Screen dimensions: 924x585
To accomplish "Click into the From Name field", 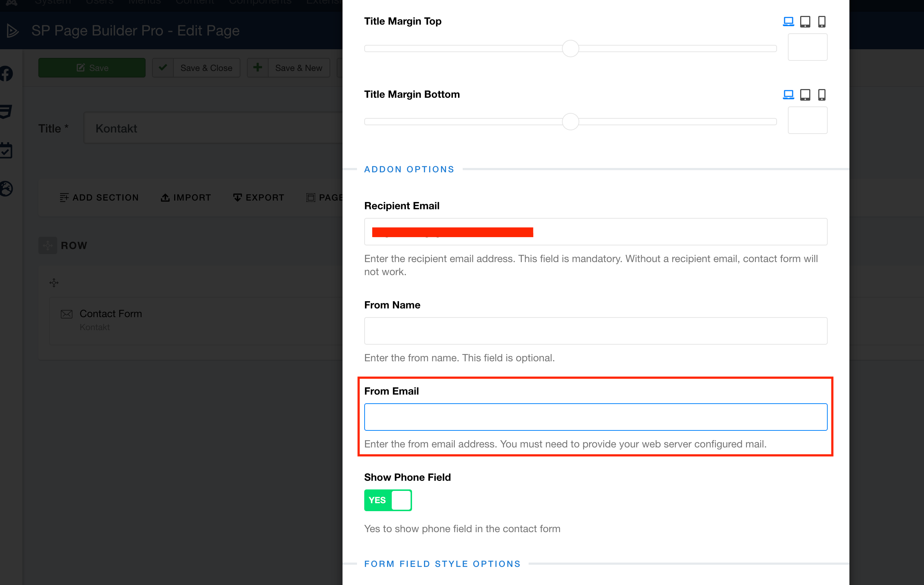I will pos(595,331).
